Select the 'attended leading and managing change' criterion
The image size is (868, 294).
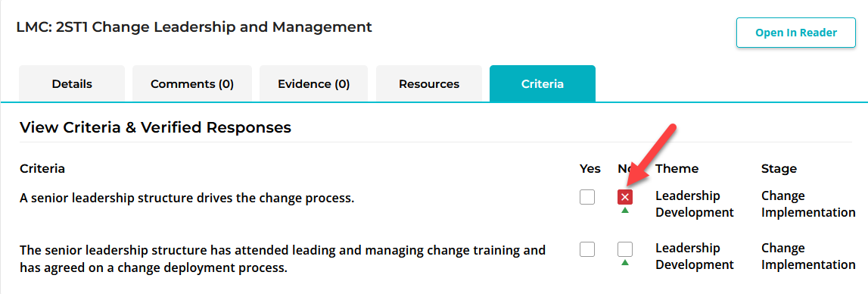click(283, 259)
